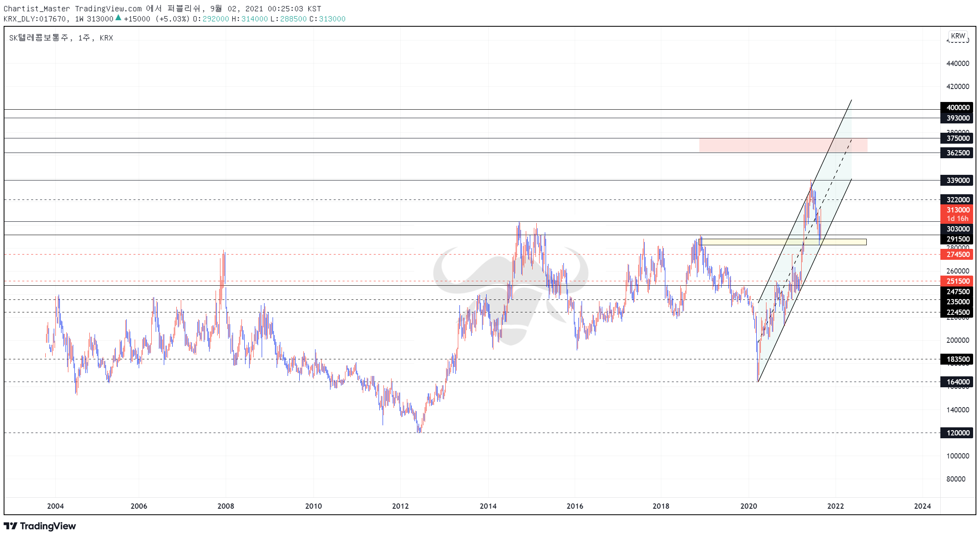
Task: Click the red 274500 price label
Action: [957, 254]
